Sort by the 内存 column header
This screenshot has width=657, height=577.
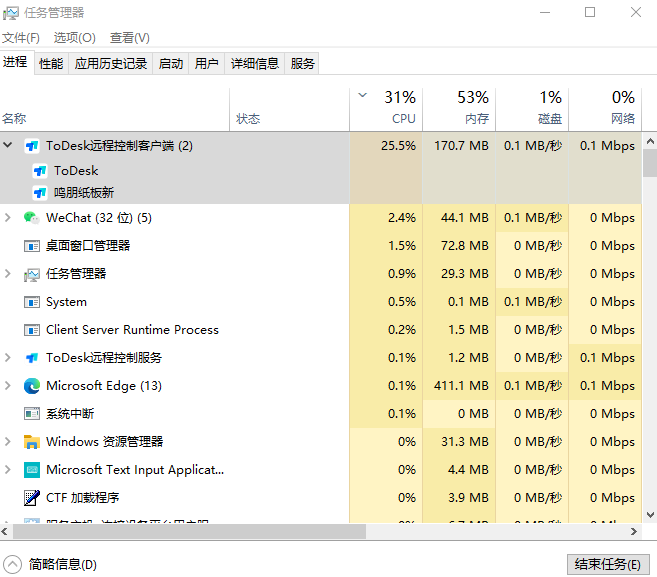click(x=459, y=110)
